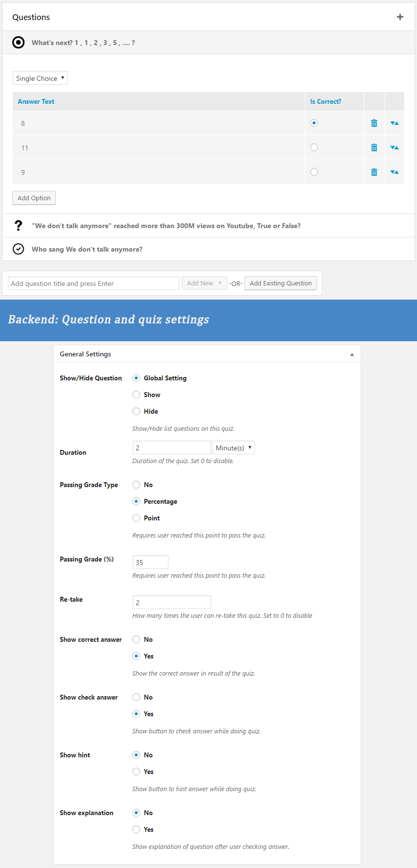Viewport: 417px width, 868px height.
Task: Mark answer 11 as correct
Action: pyautogui.click(x=314, y=147)
